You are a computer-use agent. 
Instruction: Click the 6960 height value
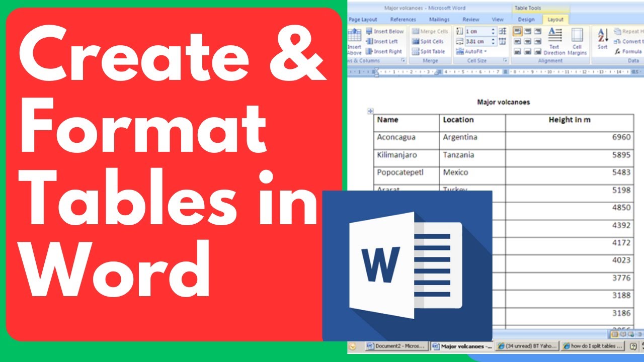[621, 137]
